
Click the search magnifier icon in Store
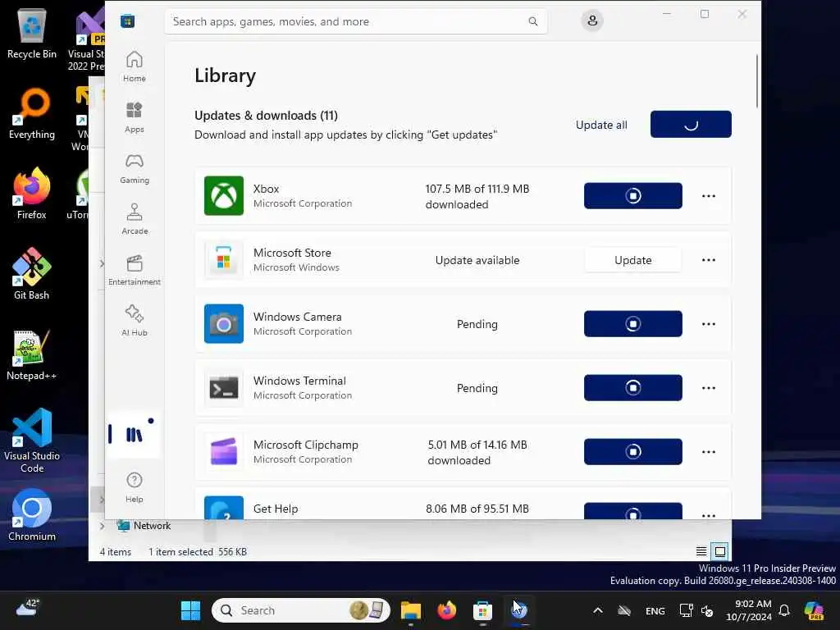point(533,21)
